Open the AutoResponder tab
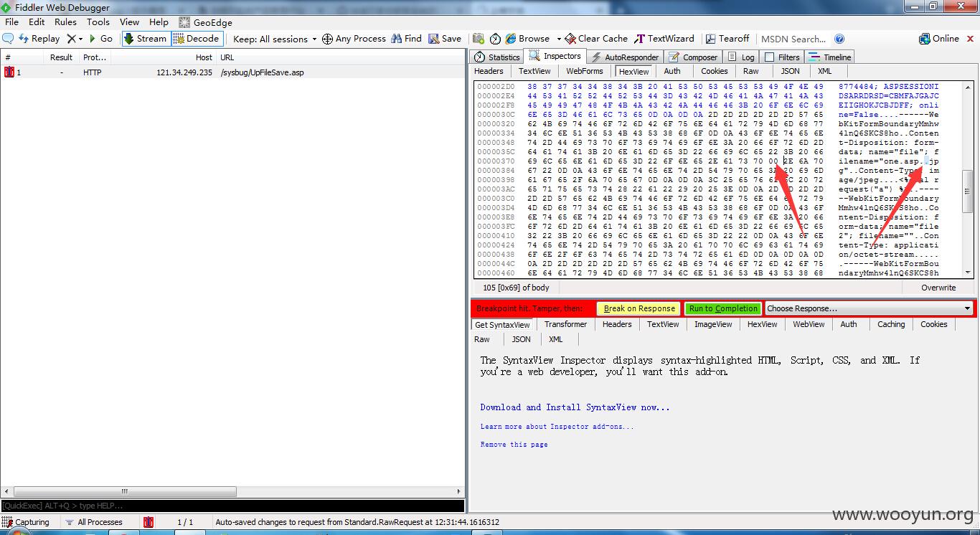Viewport: 980px width, 535px height. point(625,57)
